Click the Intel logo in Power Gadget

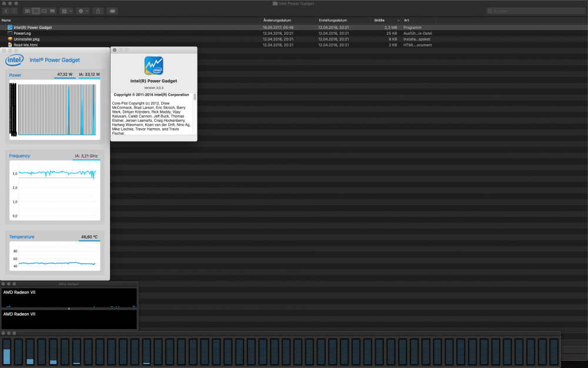tap(15, 60)
